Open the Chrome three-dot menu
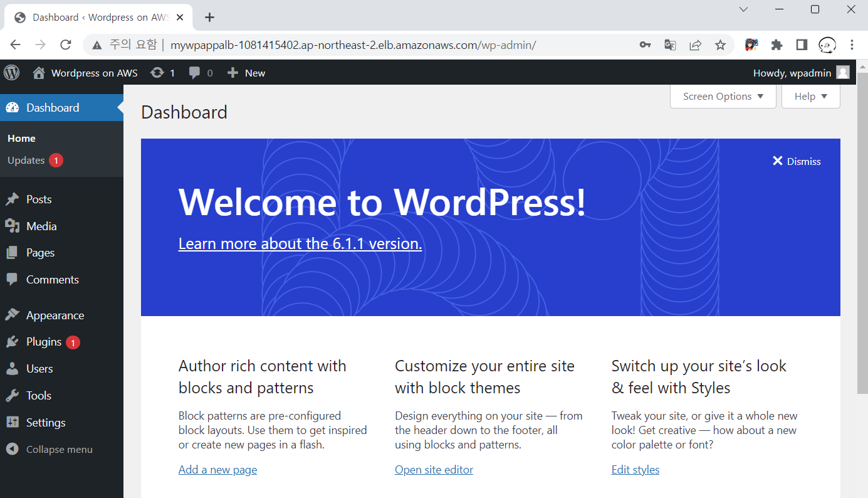 coord(852,45)
